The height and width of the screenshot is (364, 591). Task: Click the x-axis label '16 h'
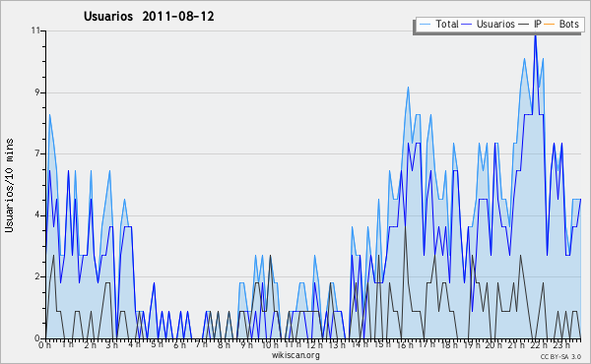[x=405, y=344]
